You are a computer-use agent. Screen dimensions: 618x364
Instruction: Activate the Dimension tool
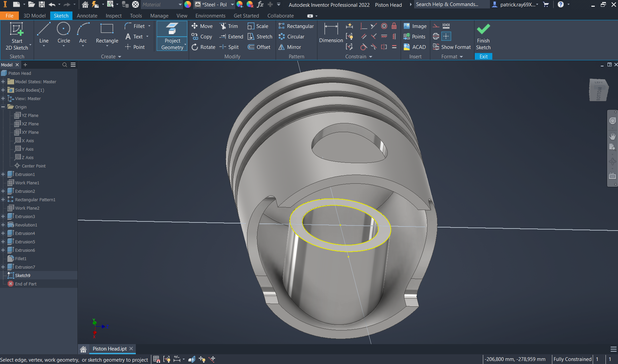click(x=331, y=33)
